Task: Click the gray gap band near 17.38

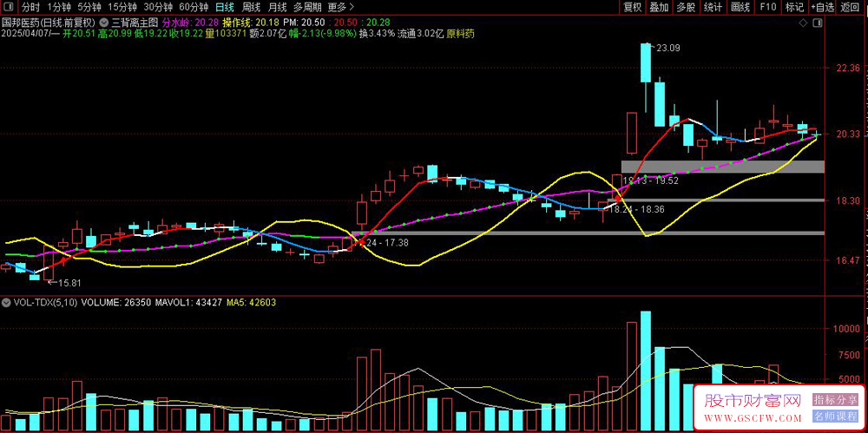Action: pyautogui.click(x=588, y=233)
